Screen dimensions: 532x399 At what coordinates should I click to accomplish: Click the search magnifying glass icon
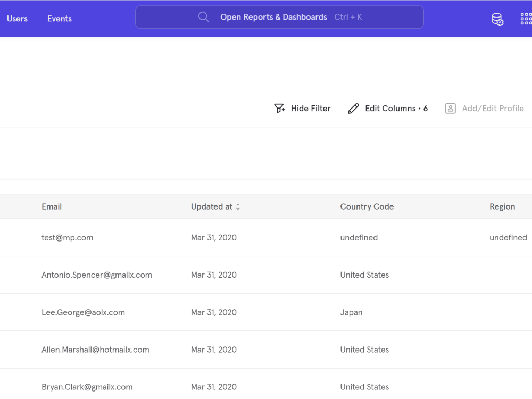tap(204, 16)
